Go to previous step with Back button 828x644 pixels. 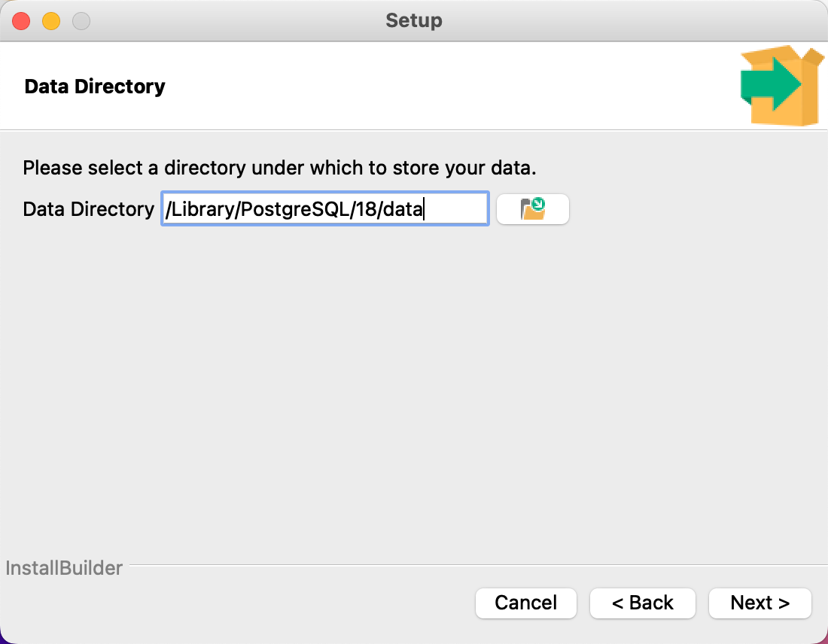pos(643,603)
